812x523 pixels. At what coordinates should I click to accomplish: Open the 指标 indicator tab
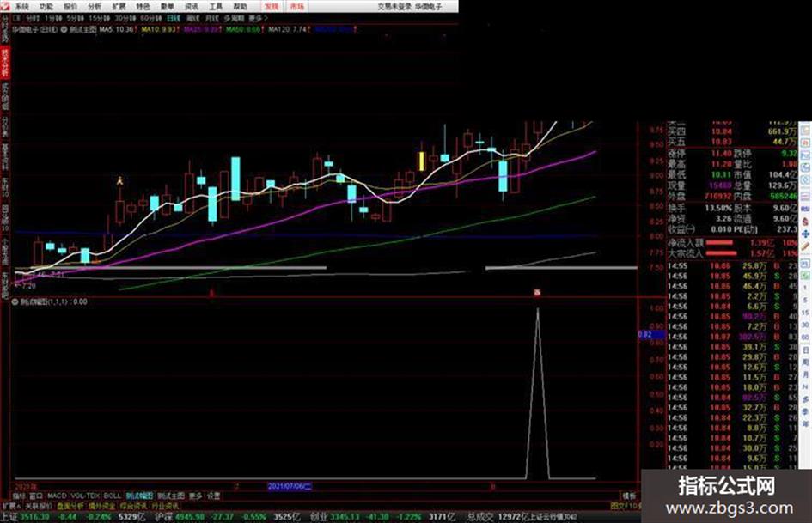click(19, 496)
